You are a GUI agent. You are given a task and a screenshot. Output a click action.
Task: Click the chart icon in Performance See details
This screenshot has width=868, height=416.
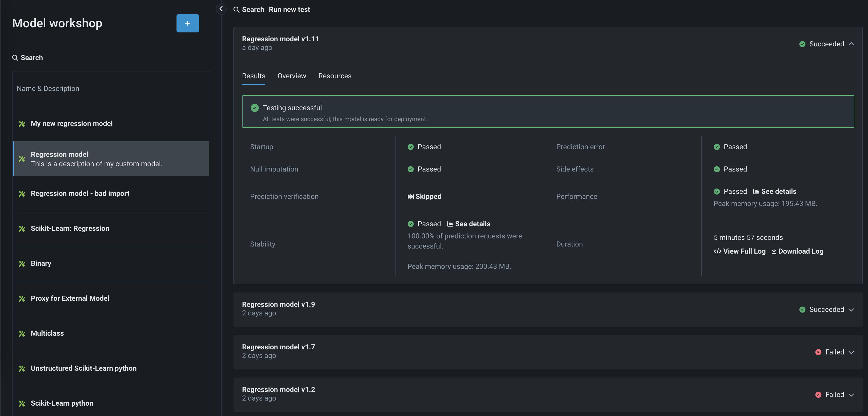pos(756,192)
